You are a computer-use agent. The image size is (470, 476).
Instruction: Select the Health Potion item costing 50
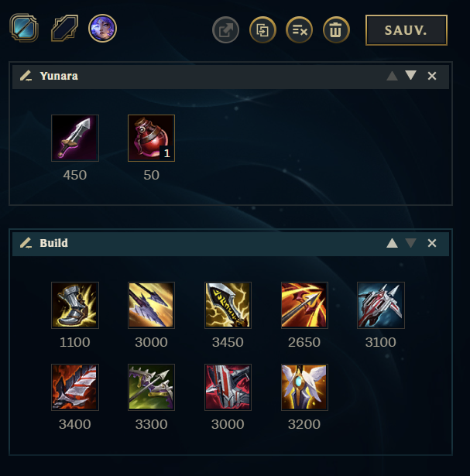(151, 138)
